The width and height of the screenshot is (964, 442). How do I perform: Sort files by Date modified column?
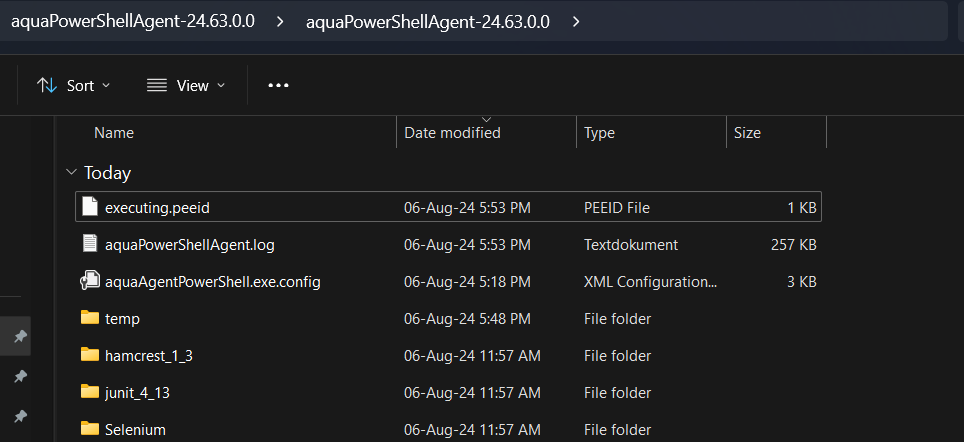452,133
